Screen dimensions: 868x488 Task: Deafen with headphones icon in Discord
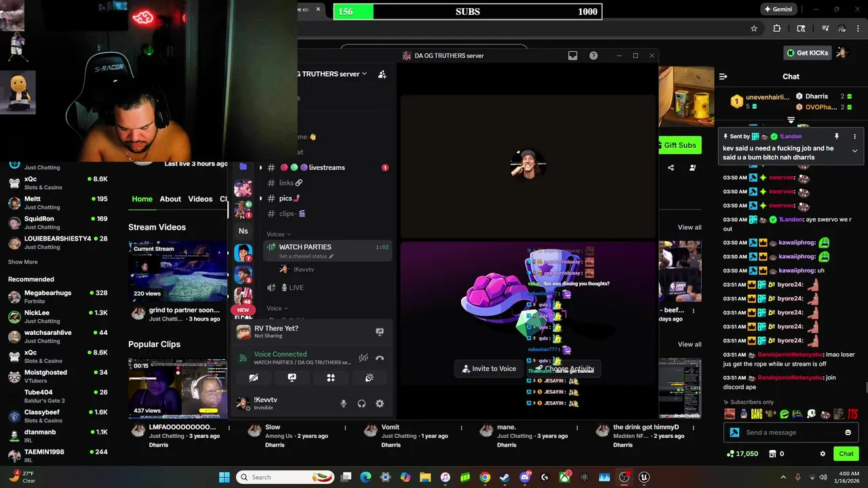(x=361, y=404)
